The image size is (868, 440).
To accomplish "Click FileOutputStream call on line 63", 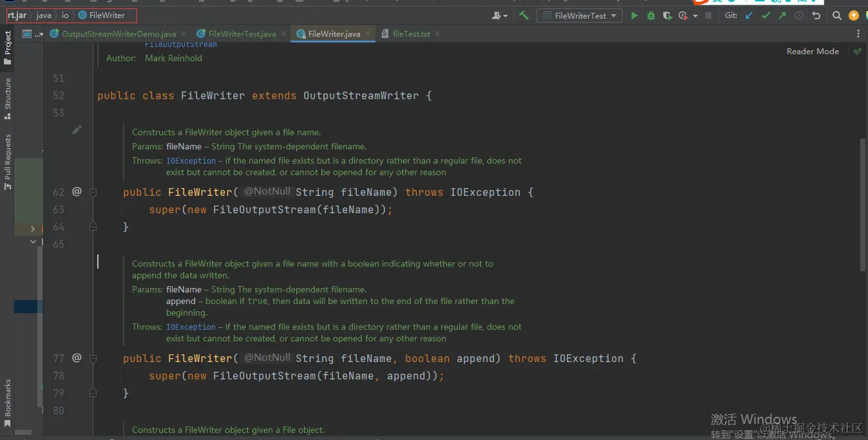I will click(x=264, y=209).
